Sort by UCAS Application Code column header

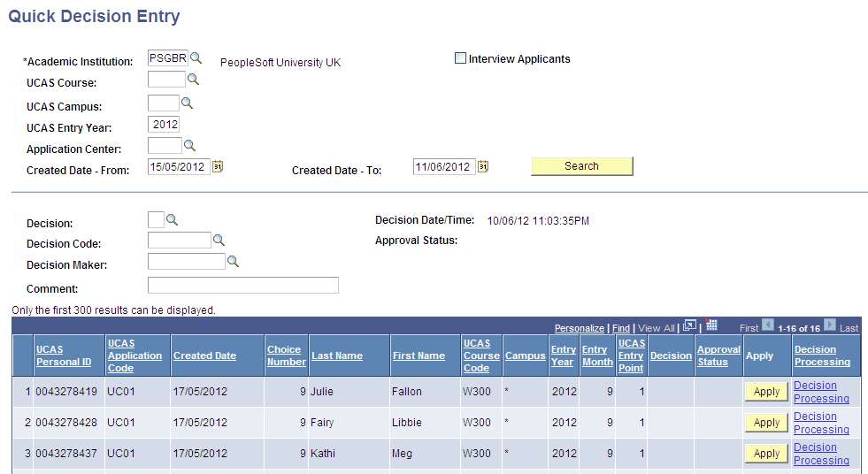(135, 355)
